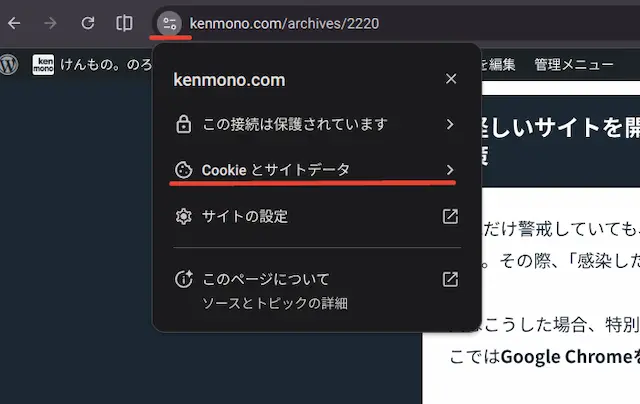Screen dimensions: 640x404
Task: Click the '編集' edit item in admin bar
Action: click(x=502, y=64)
